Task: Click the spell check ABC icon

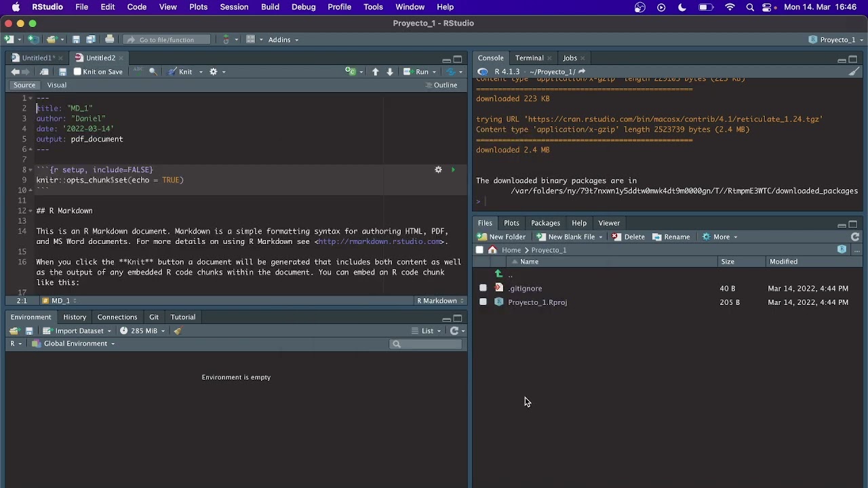Action: tap(138, 71)
